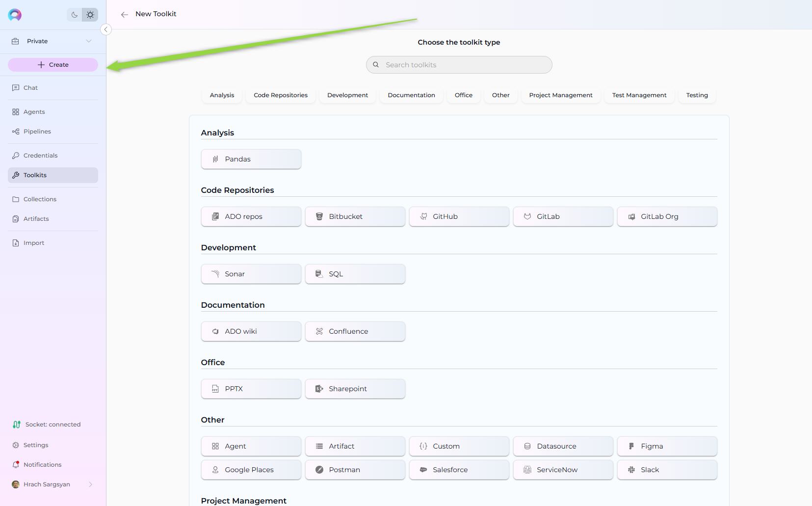Image resolution: width=812 pixels, height=506 pixels.
Task: Choose the Sonar toolkit
Action: tap(251, 274)
